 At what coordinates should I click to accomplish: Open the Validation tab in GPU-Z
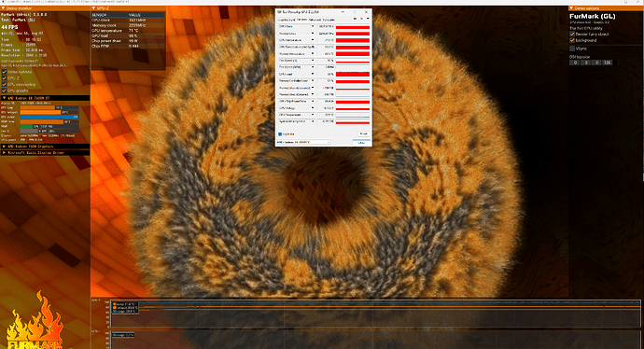tap(329, 20)
